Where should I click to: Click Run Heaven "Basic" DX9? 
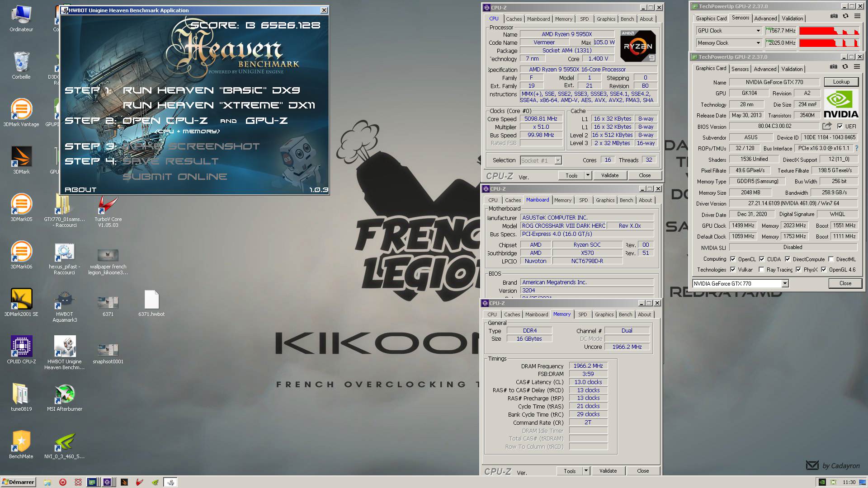[x=212, y=90]
